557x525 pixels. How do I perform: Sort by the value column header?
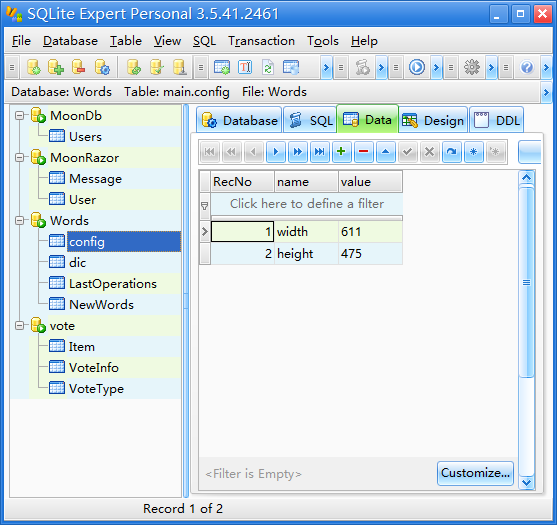[370, 182]
